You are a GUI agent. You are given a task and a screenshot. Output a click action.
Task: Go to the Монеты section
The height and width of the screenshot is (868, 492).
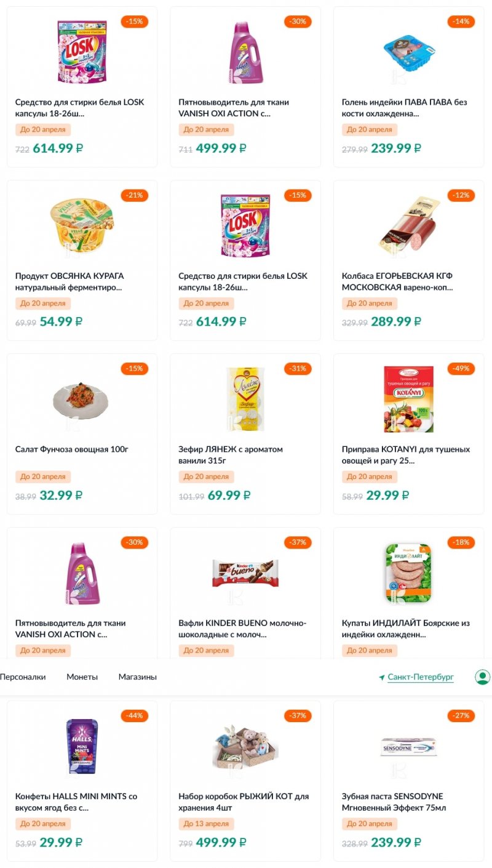82,677
